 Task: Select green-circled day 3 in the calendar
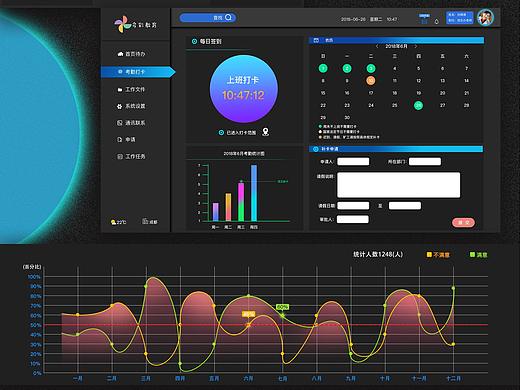[371, 68]
